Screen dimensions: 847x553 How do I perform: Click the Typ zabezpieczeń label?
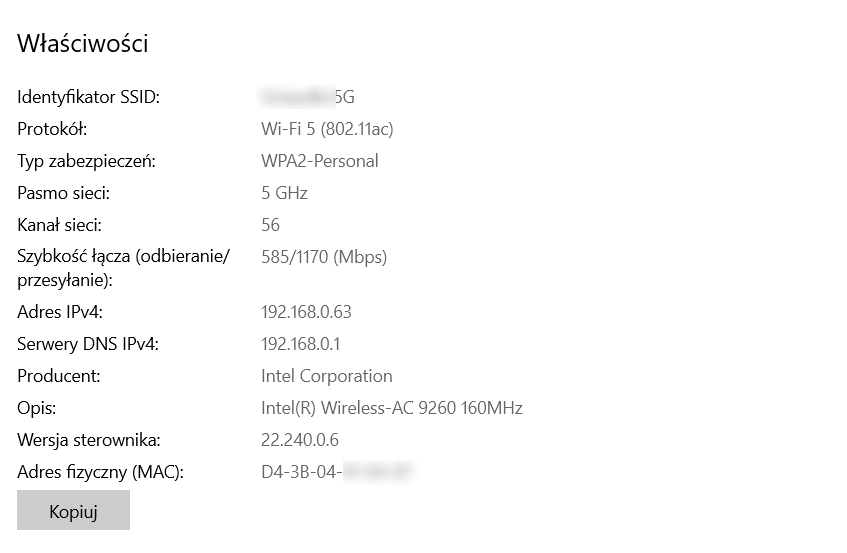tap(87, 161)
